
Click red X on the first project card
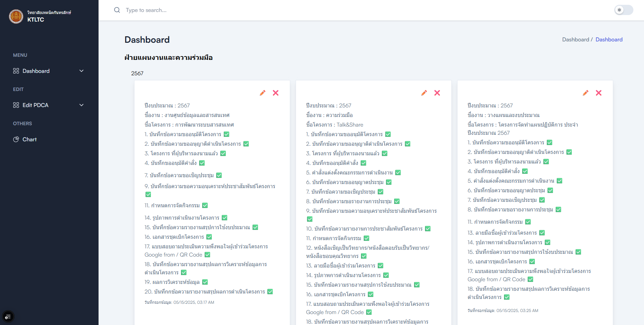(x=275, y=93)
